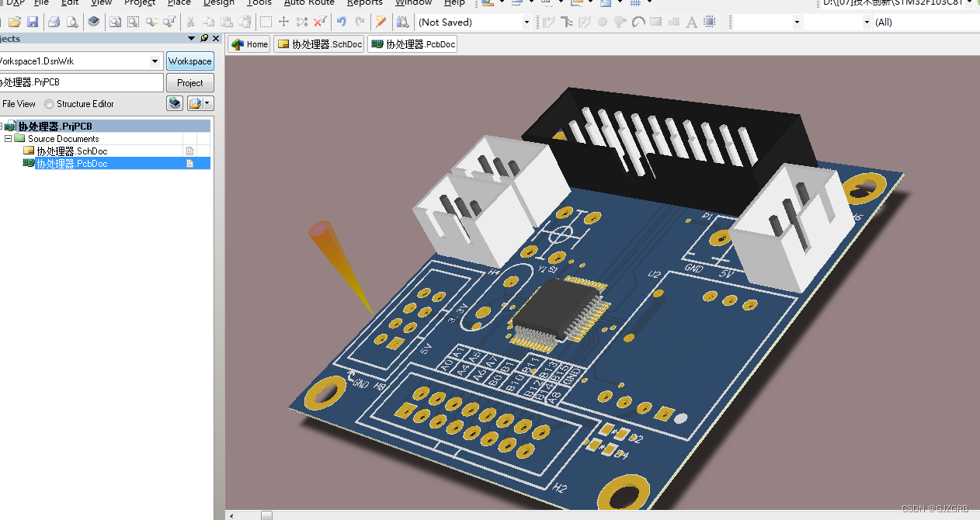Image resolution: width=980 pixels, height=520 pixels.
Task: Switch panel view to File View
Action: 19,103
